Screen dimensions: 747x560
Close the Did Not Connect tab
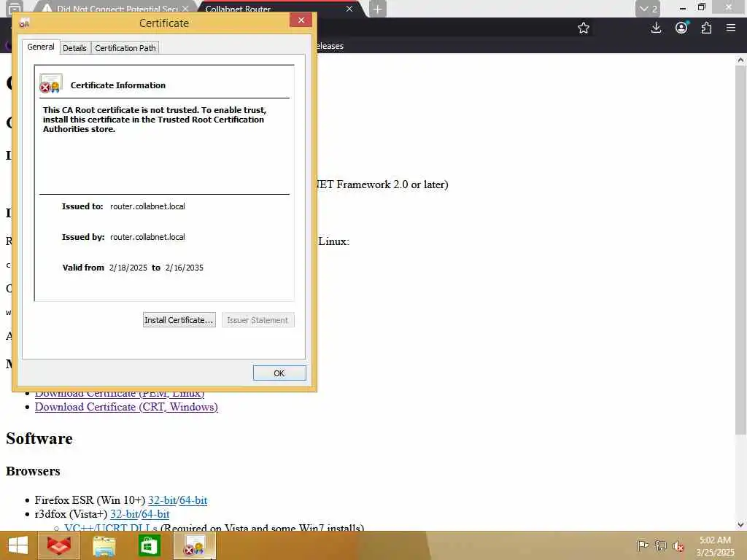[185, 9]
